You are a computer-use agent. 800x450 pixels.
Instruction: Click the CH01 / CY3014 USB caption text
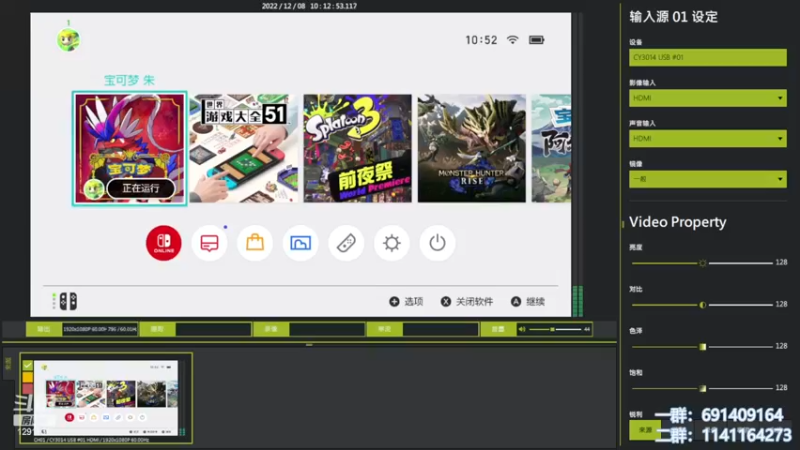click(x=92, y=440)
